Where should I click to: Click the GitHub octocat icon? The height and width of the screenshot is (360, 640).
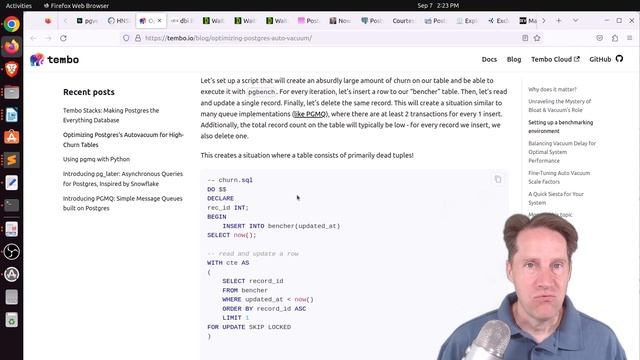pyautogui.click(x=619, y=59)
